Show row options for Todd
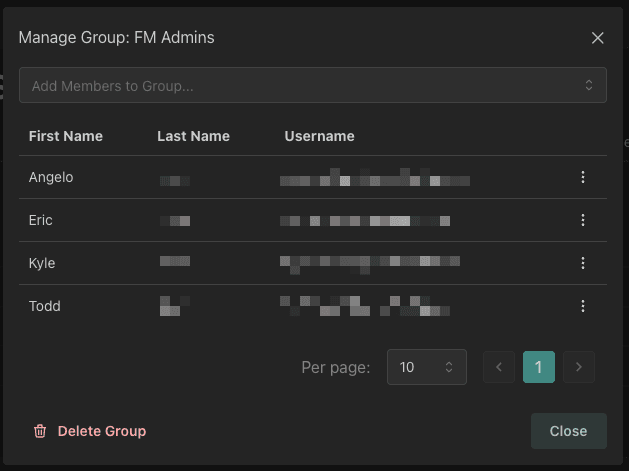This screenshot has width=629, height=471. (583, 306)
